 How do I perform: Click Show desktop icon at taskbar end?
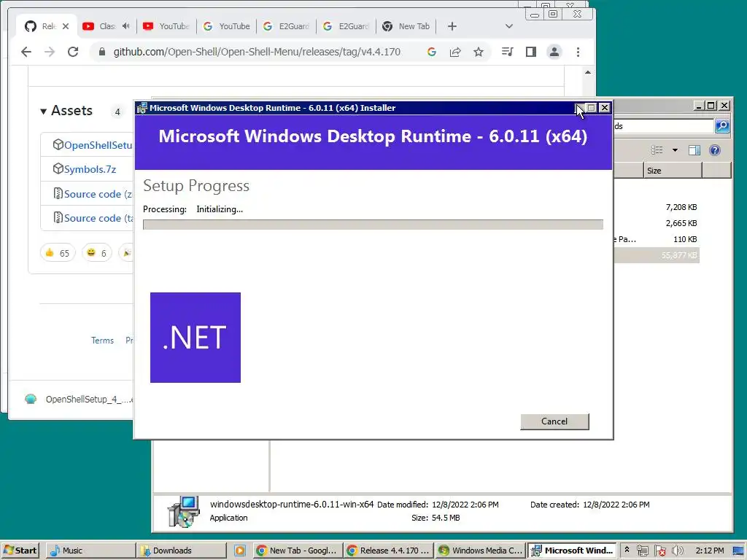[x=738, y=551]
